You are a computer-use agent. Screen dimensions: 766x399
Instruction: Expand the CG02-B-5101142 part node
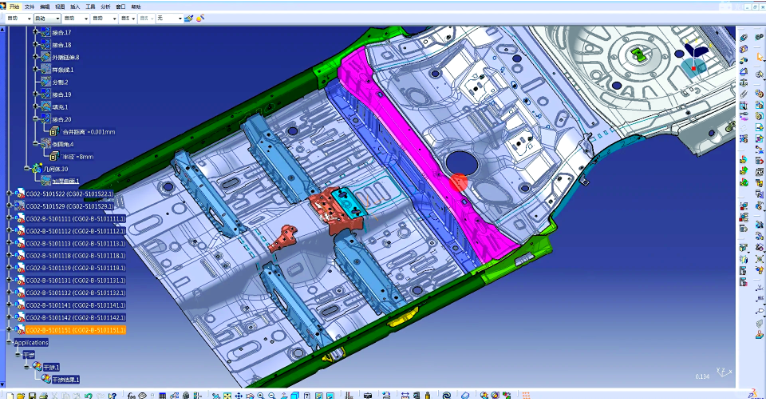pyautogui.click(x=9, y=317)
